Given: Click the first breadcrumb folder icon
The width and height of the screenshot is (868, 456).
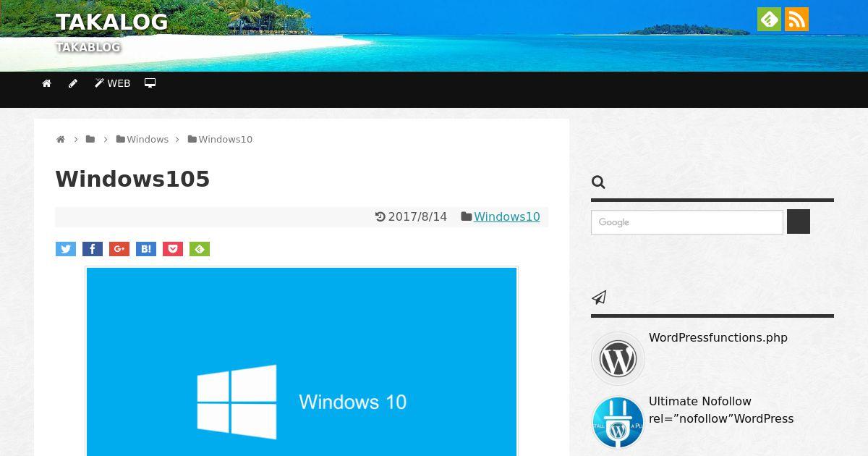Looking at the screenshot, I should (x=90, y=140).
